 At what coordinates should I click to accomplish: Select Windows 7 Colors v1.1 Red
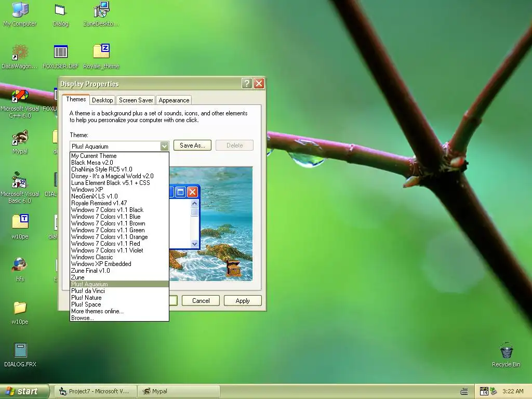[x=119, y=244]
